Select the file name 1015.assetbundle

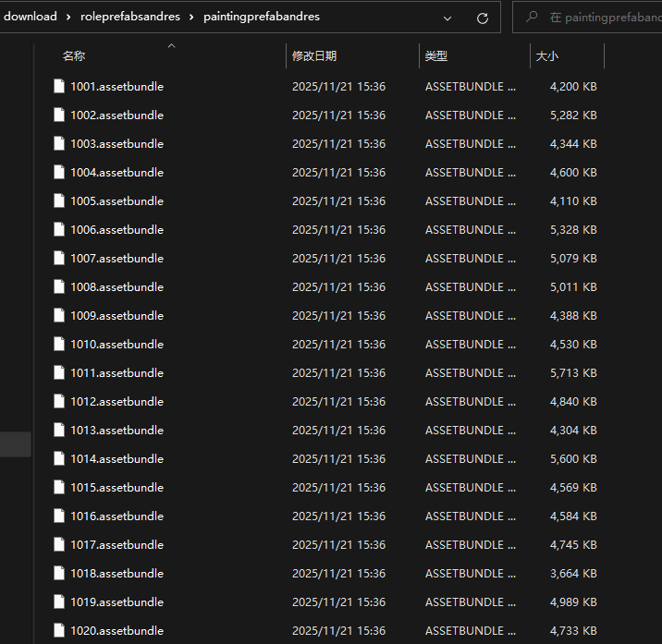click(116, 488)
